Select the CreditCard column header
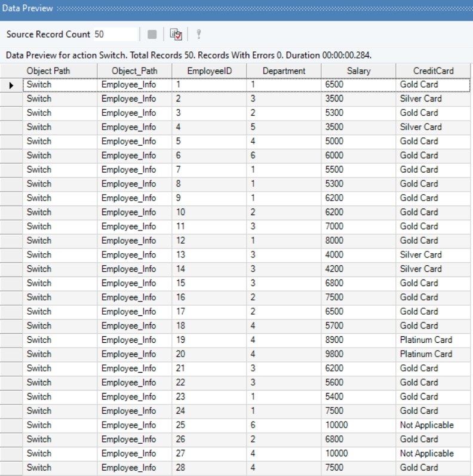Screen dimensions: 473x476 point(433,71)
